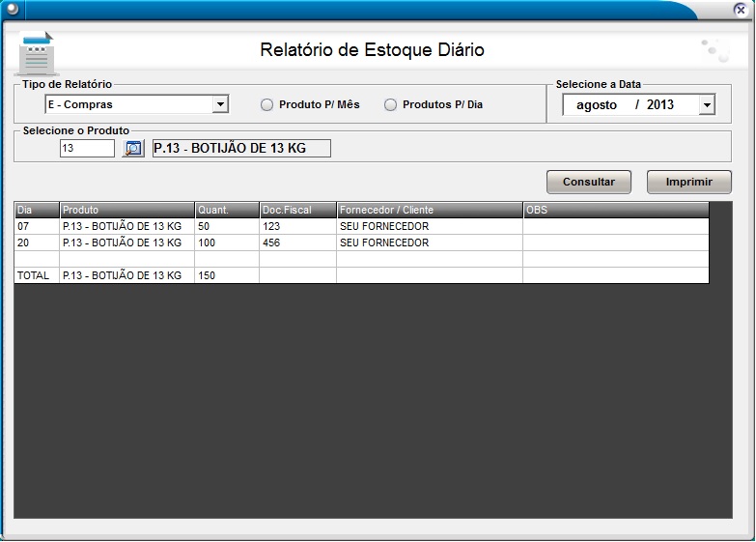Image resolution: width=756 pixels, height=542 pixels.
Task: Click the report printer icon at top left
Action: (36, 53)
